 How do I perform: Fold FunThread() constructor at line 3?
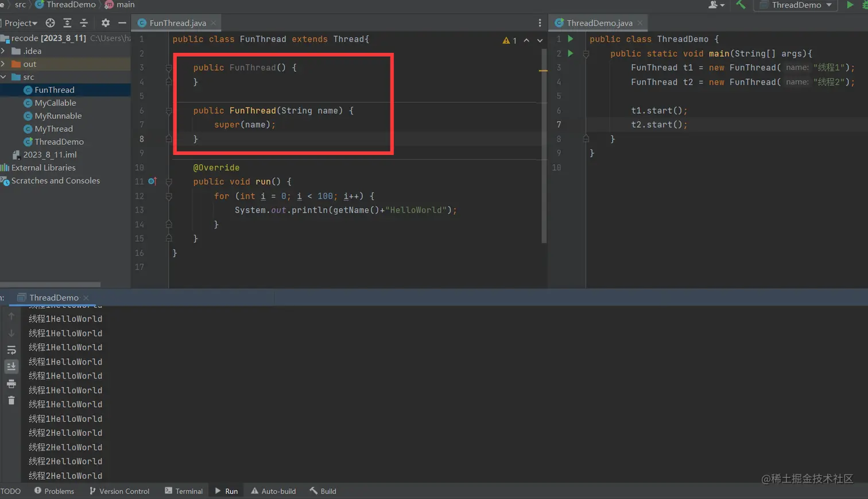(169, 68)
